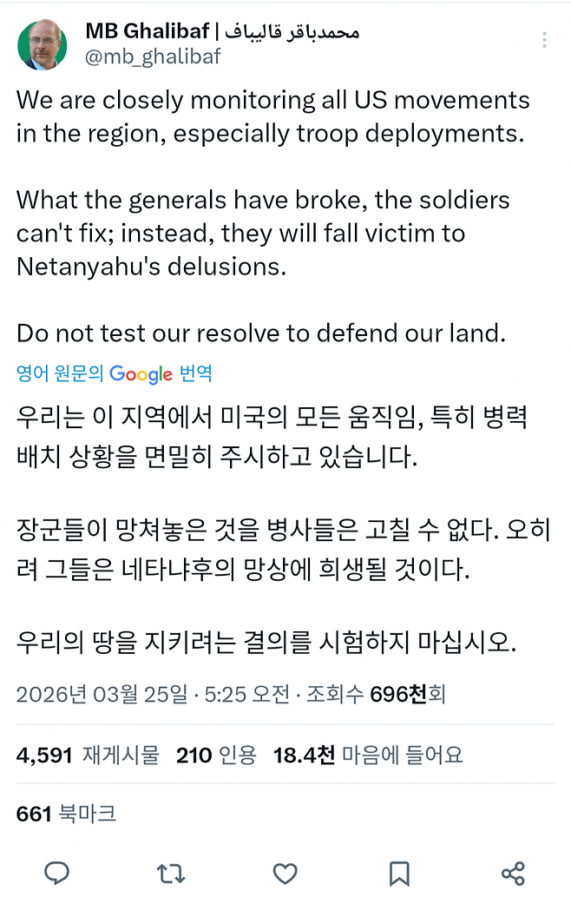Click the repost icon

(x=170, y=874)
